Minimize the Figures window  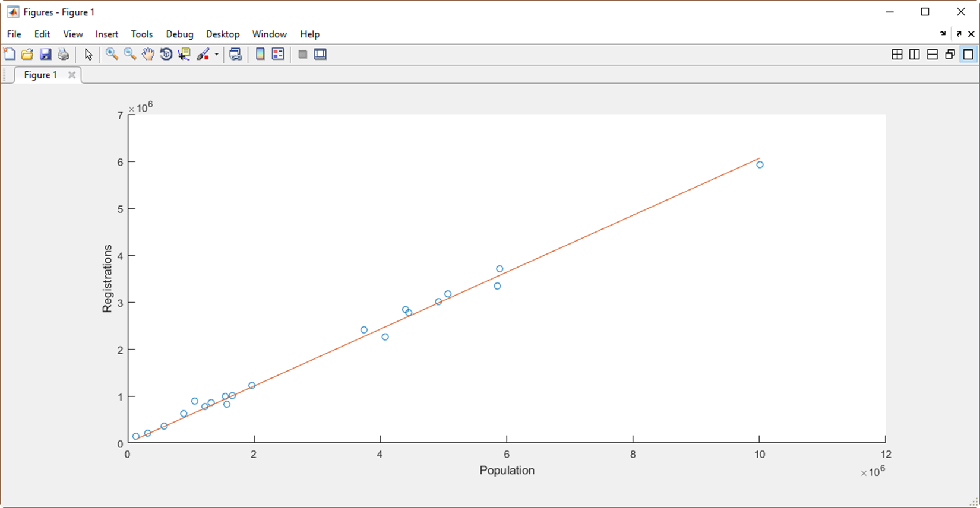[x=889, y=12]
